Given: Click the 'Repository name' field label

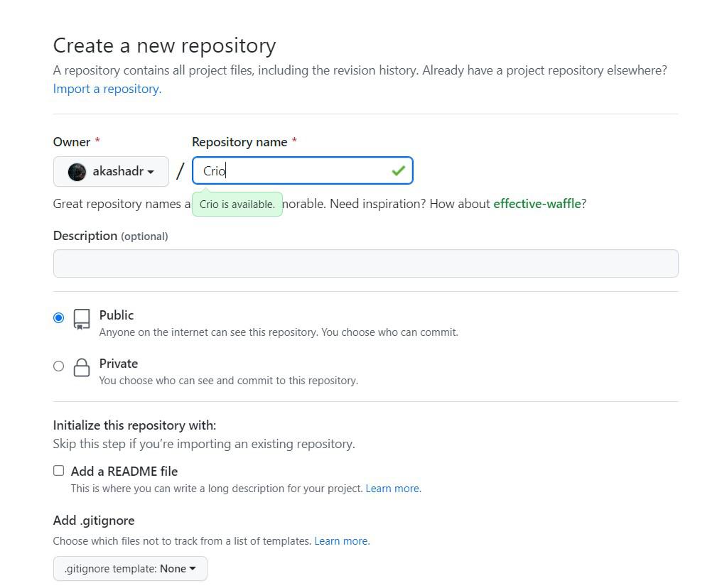Looking at the screenshot, I should [x=239, y=142].
